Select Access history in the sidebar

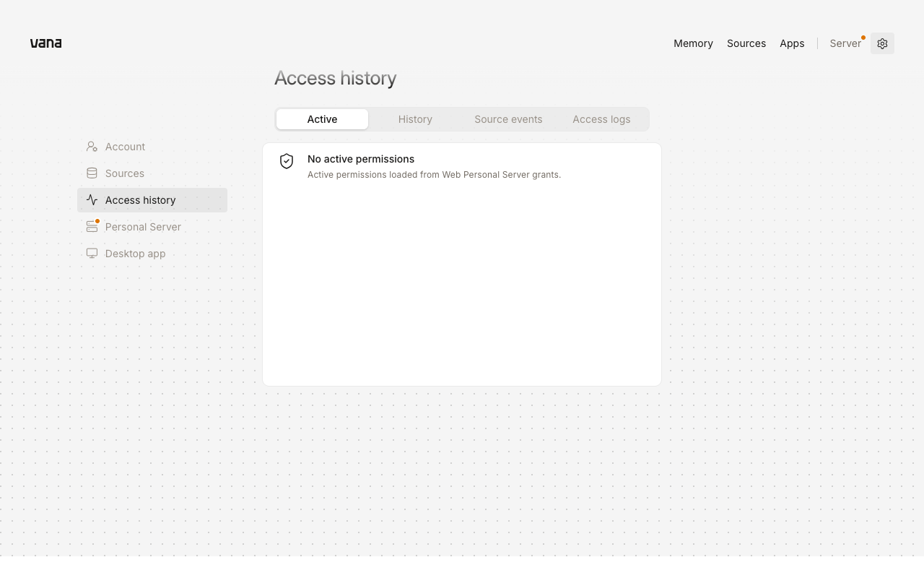pyautogui.click(x=152, y=200)
